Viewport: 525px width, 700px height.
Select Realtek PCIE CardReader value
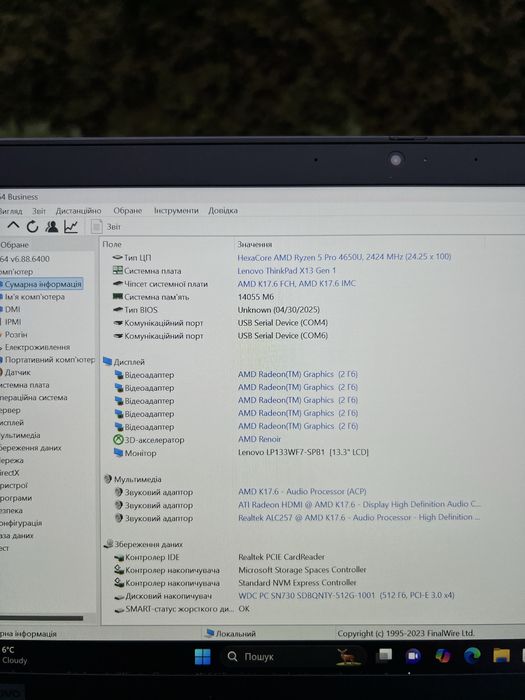click(282, 557)
